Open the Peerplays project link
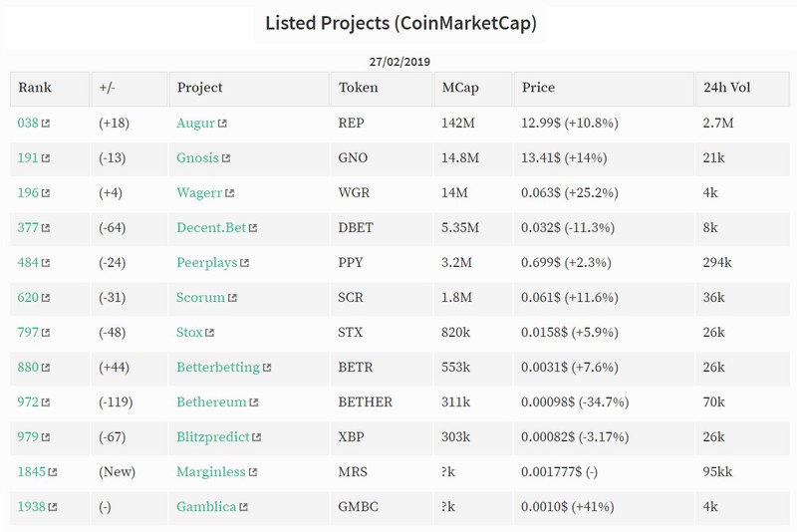Screen dimensions: 797x532 coord(207,263)
